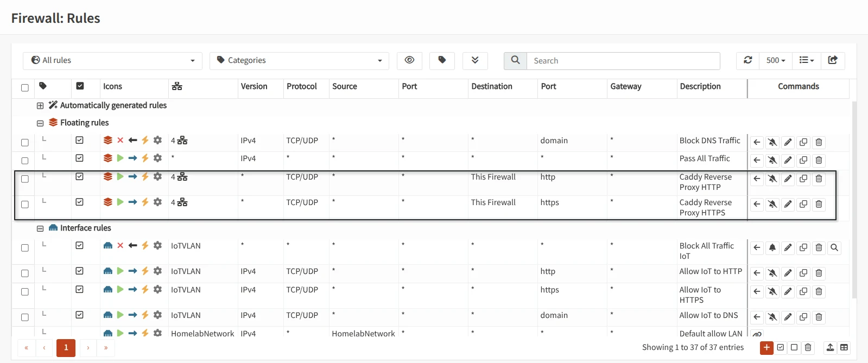This screenshot has height=363, width=868.
Task: Select the Pass All Traffic row checkbox
Action: tap(25, 160)
